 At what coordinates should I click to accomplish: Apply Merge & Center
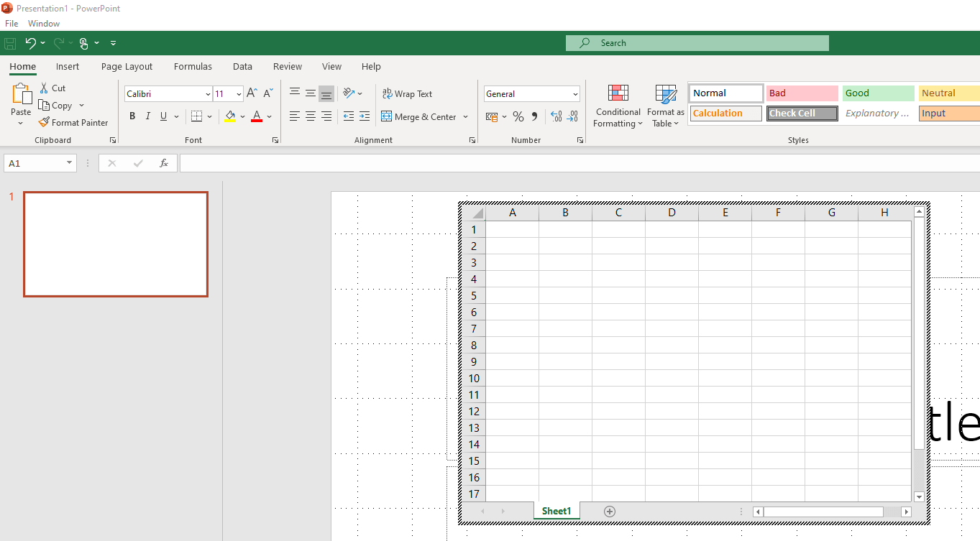[421, 116]
